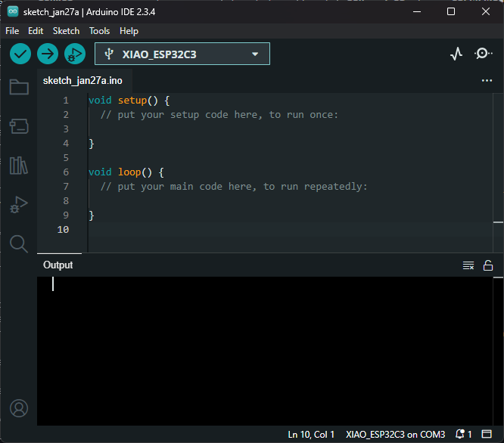Click XIAO_ESP32C3 on COM3 in status bar
Image resolution: width=504 pixels, height=443 pixels.
395,435
